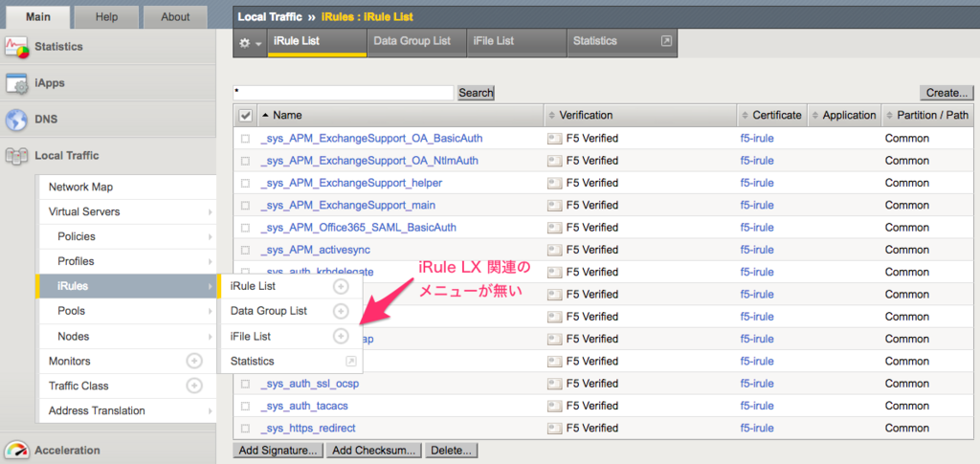Expand the Virtual Servers submenu arrow
This screenshot has width=980, height=464.
pyautogui.click(x=210, y=212)
